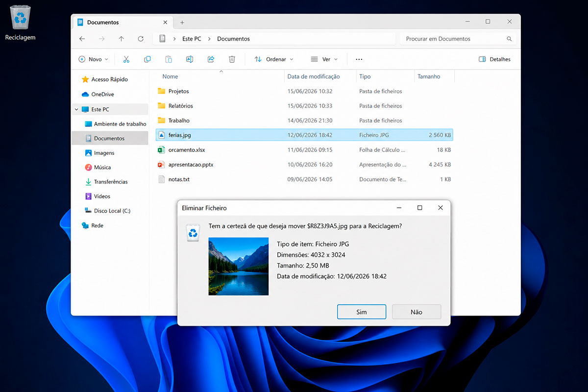Open the Novo dropdown menu
The height and width of the screenshot is (392, 588).
click(x=93, y=59)
